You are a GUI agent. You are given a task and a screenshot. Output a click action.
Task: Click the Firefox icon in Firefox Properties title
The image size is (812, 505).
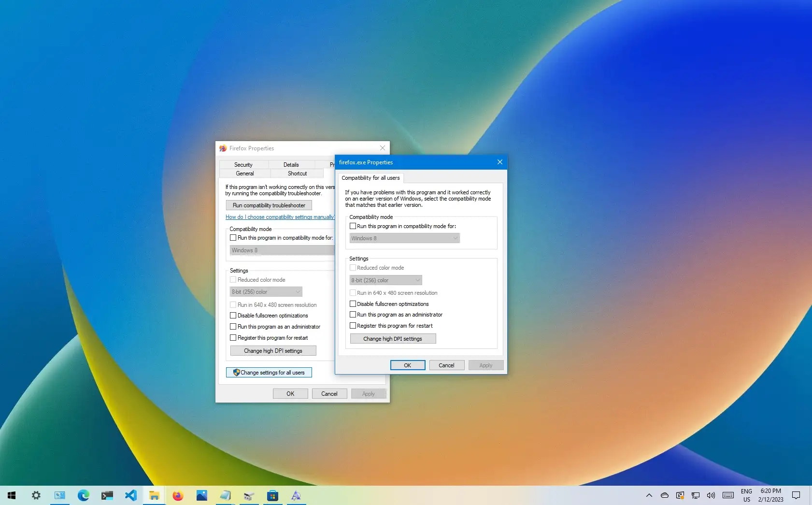click(x=223, y=148)
